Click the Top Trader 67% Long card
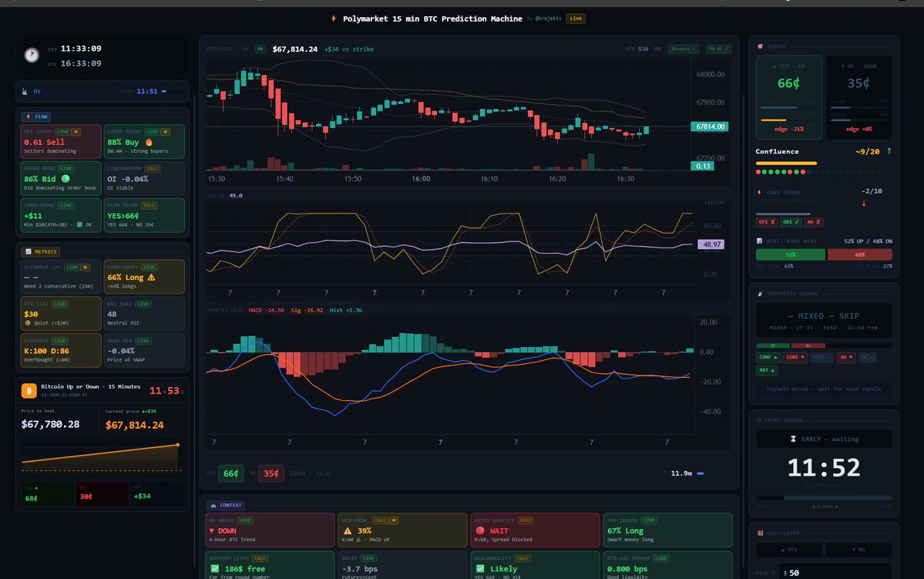This screenshot has width=924, height=579. coord(667,530)
